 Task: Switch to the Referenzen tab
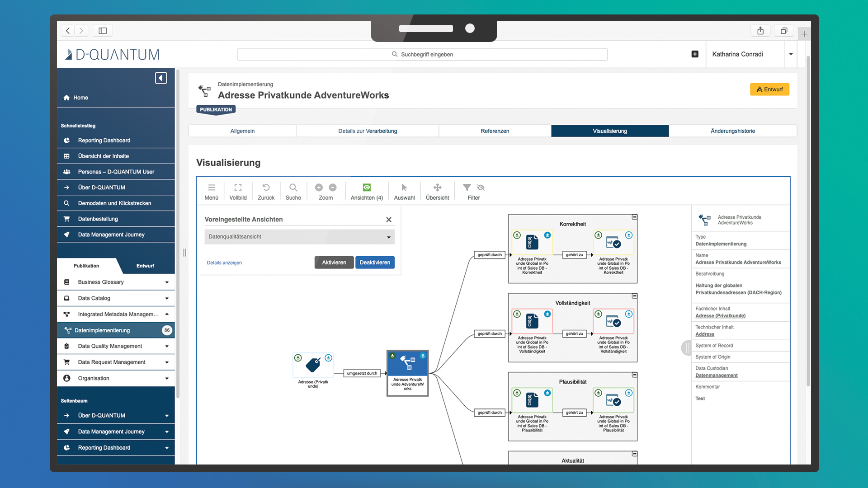tap(495, 131)
